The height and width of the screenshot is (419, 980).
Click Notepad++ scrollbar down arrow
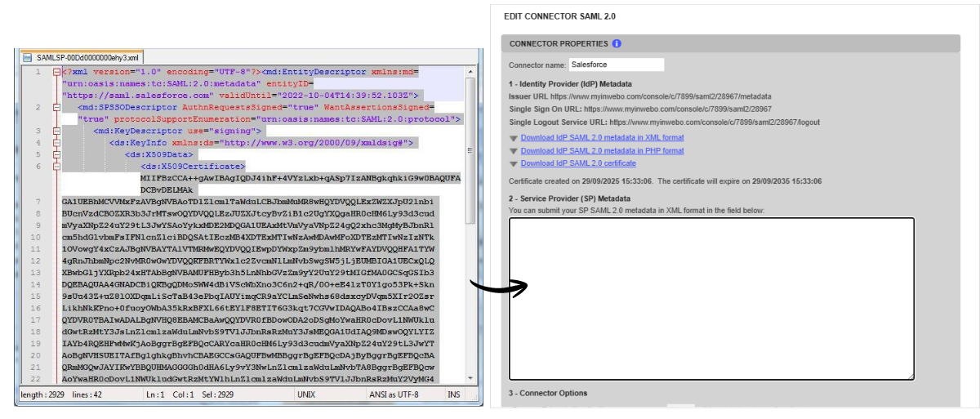coord(470,379)
